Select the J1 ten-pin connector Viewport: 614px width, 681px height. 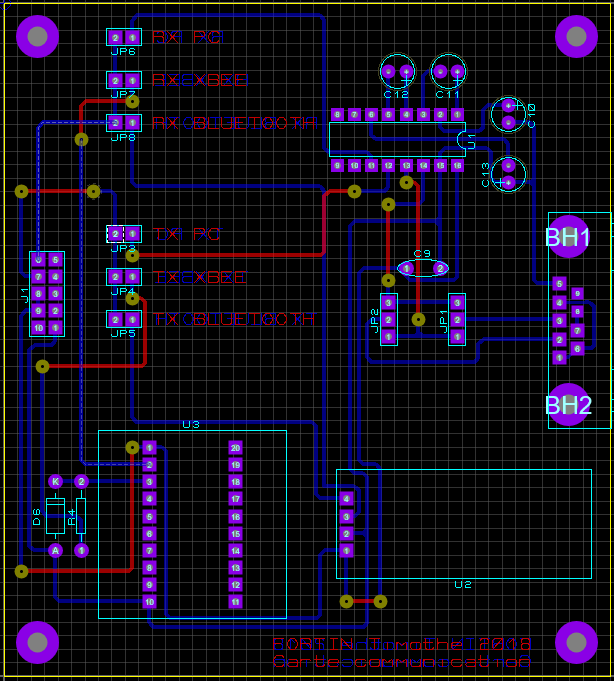pyautogui.click(x=47, y=293)
